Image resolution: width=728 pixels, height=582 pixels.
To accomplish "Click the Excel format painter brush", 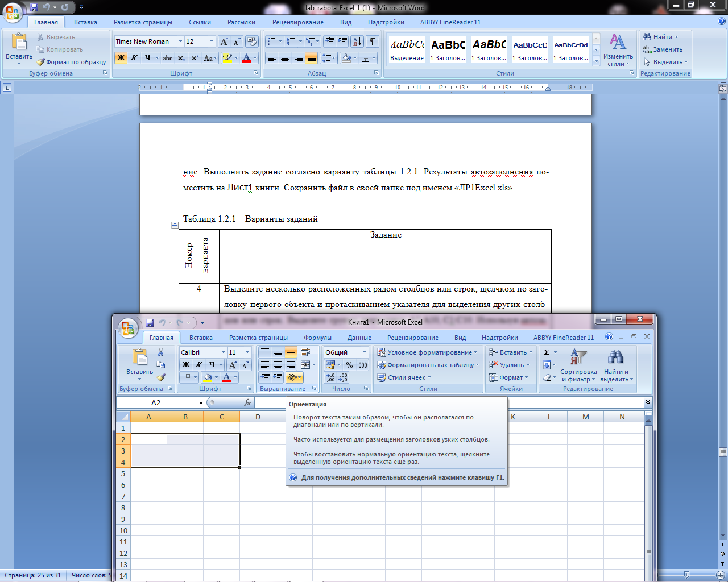I will (x=161, y=377).
